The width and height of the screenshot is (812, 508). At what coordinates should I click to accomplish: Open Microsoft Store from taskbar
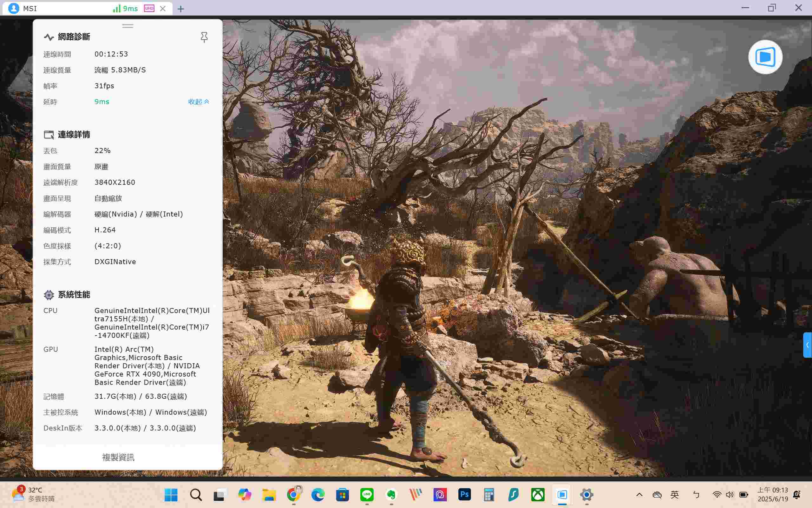(342, 495)
